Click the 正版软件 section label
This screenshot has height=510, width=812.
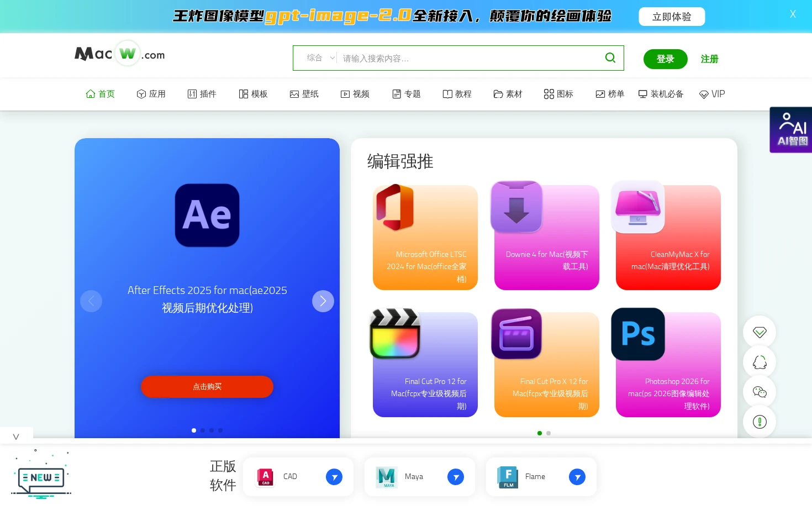223,476
